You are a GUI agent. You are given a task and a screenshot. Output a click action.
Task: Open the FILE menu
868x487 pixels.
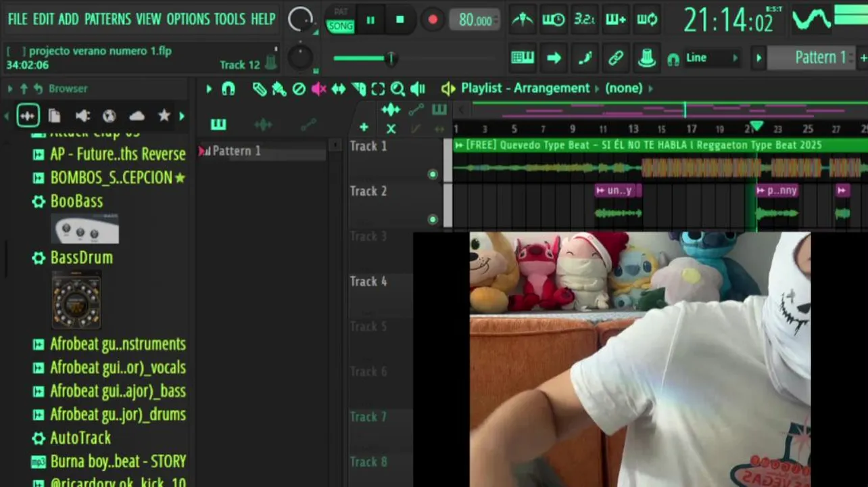pos(18,19)
